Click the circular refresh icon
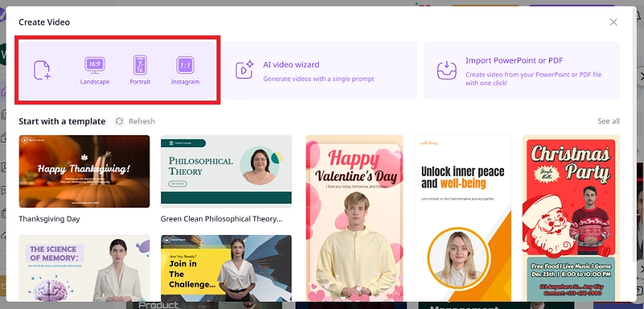Image resolution: width=644 pixels, height=309 pixels. [119, 121]
